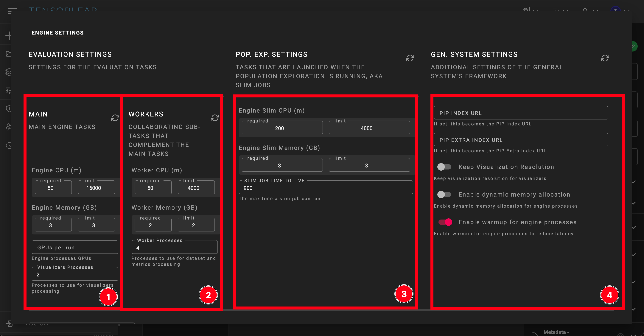This screenshot has height=336, width=644.
Task: Open the folder sidebar icon
Action: [8, 54]
